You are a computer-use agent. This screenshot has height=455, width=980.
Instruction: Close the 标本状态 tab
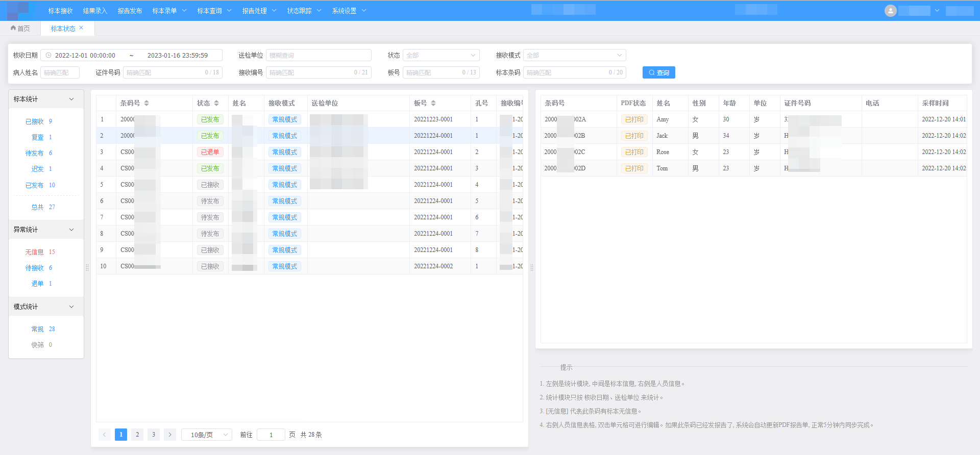pos(81,28)
